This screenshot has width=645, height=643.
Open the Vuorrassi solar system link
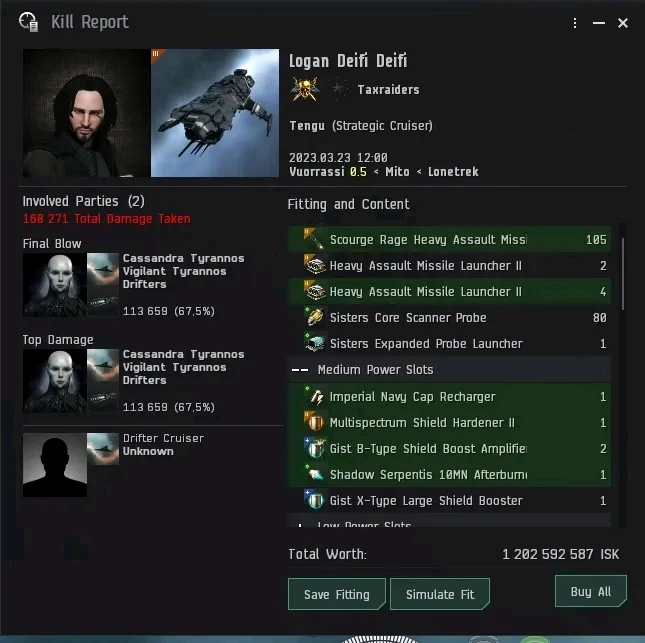[317, 172]
